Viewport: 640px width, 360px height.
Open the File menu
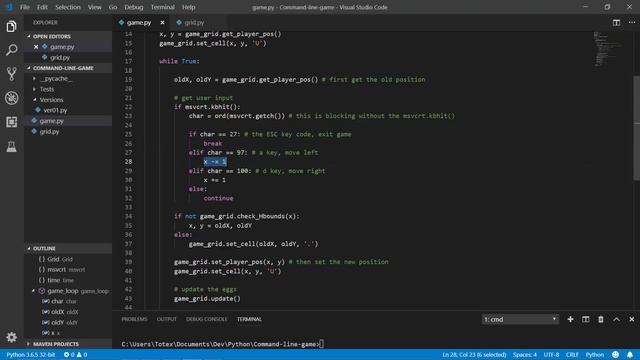[x=25, y=7]
